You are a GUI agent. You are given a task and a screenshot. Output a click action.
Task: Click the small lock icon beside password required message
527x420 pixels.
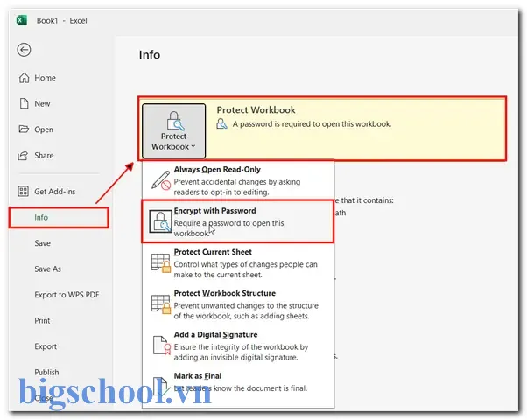pos(221,123)
